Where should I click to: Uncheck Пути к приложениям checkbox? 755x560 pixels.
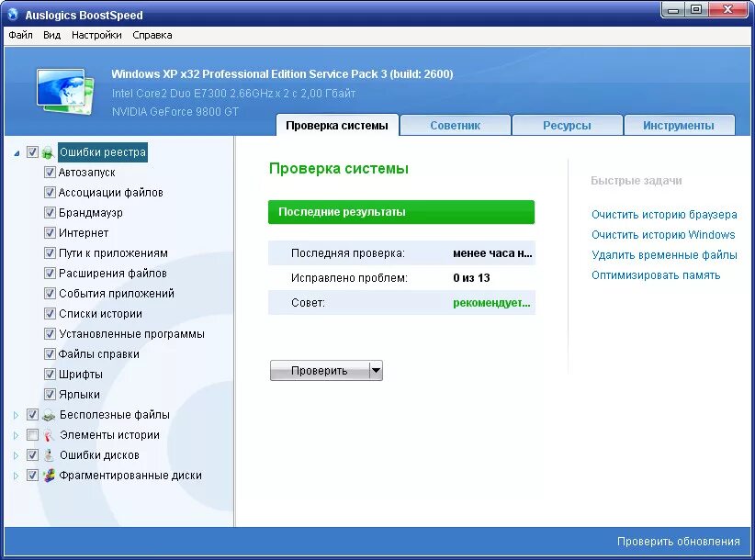click(x=50, y=253)
